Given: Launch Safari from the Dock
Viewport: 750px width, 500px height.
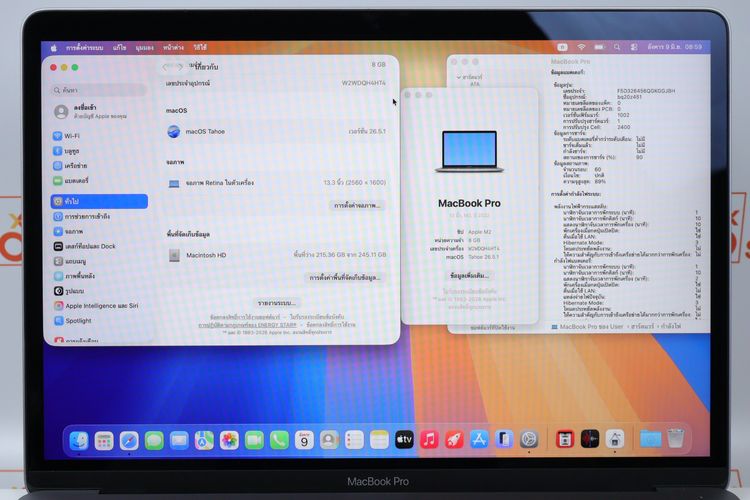Looking at the screenshot, I should pos(129,440).
